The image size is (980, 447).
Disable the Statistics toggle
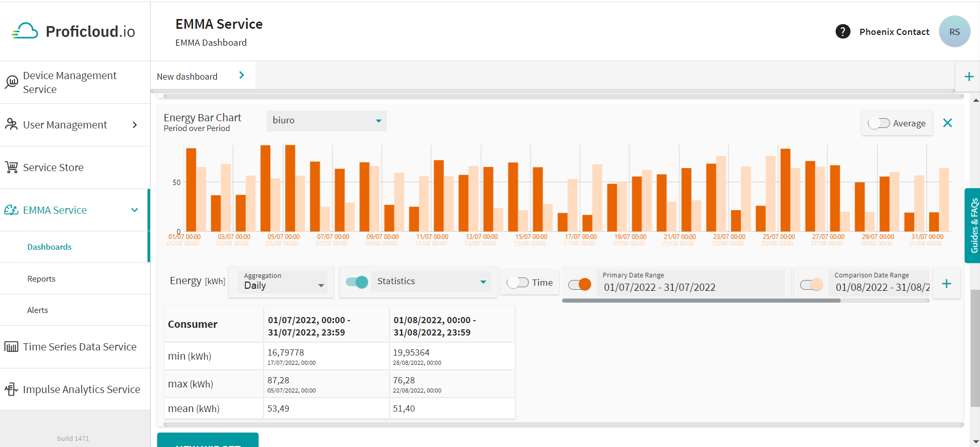357,282
